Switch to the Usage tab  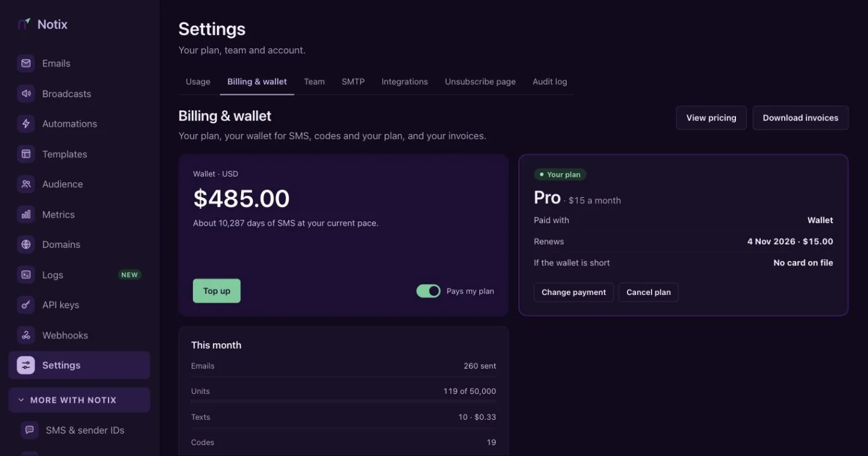tap(198, 81)
